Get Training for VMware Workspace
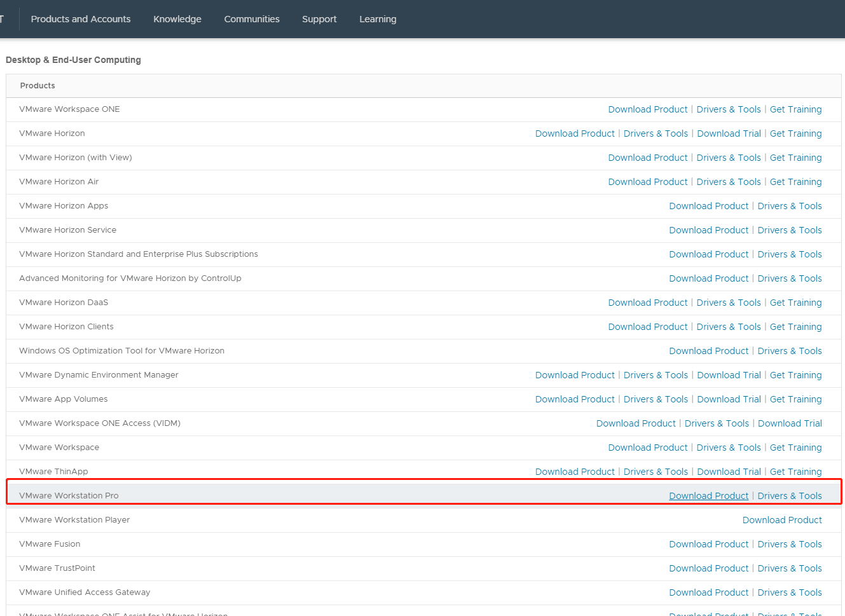845x616 pixels. point(796,448)
